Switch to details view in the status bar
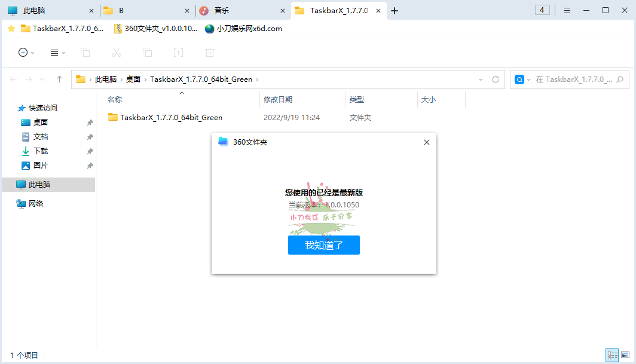Image resolution: width=636 pixels, height=364 pixels. pos(611,354)
